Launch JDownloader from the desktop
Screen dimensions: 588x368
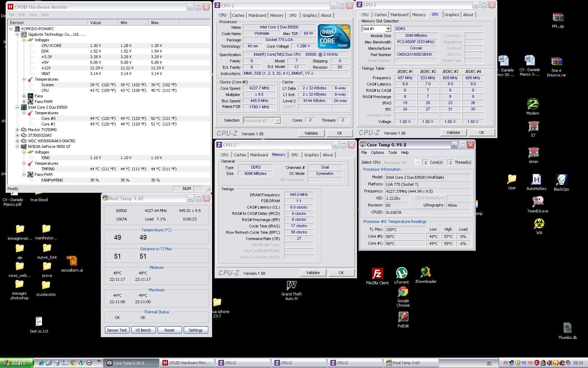(425, 272)
